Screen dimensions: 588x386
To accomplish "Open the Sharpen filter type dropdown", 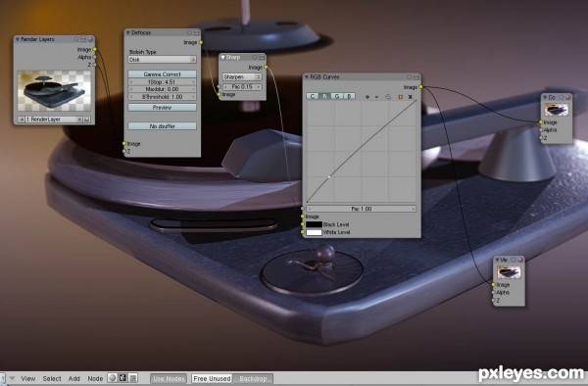I will [x=242, y=76].
